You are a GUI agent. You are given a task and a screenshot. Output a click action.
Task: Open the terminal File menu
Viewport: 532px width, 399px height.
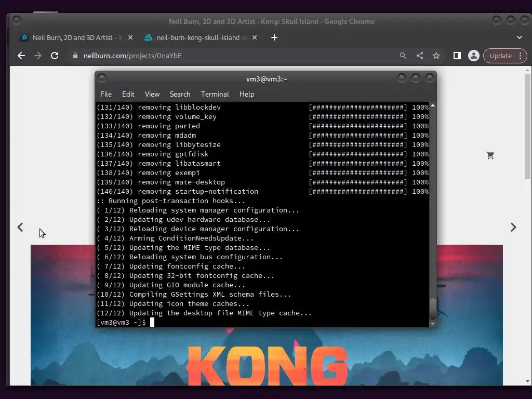tap(106, 95)
